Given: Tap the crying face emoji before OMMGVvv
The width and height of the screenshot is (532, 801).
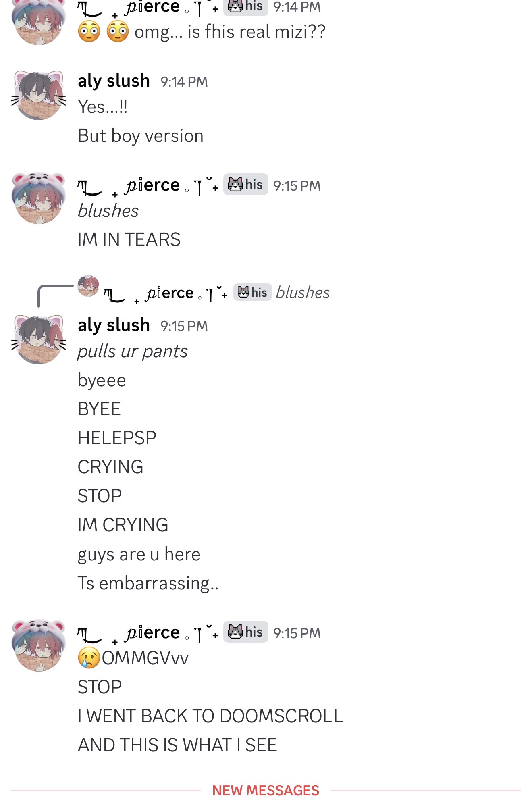Looking at the screenshot, I should 89,658.
